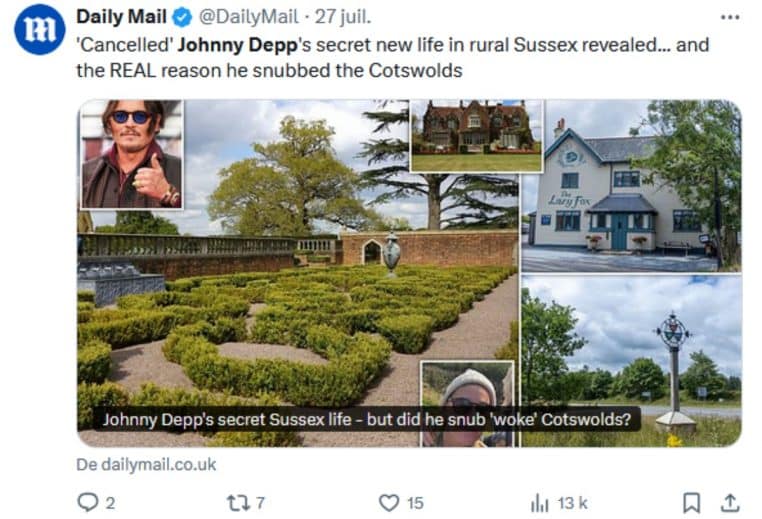Open the Daily Mail display name link
This screenshot has height=519, width=762.
click(121, 17)
